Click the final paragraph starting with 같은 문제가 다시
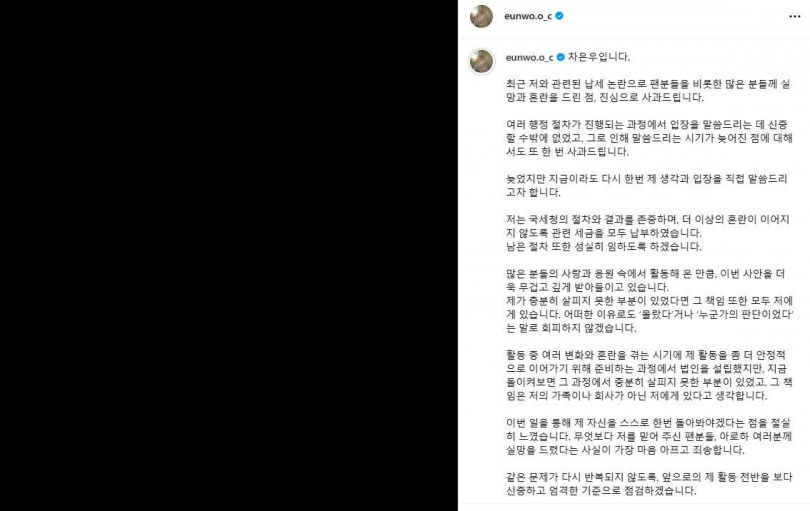 pos(649,484)
